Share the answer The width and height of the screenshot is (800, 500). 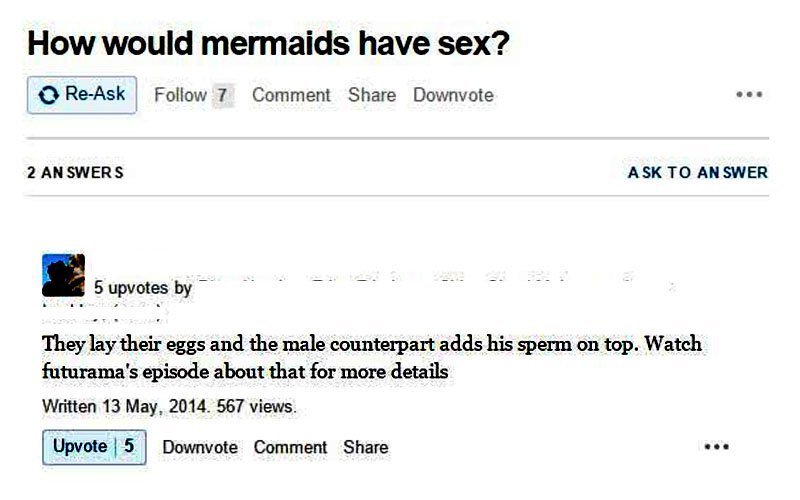coord(366,447)
